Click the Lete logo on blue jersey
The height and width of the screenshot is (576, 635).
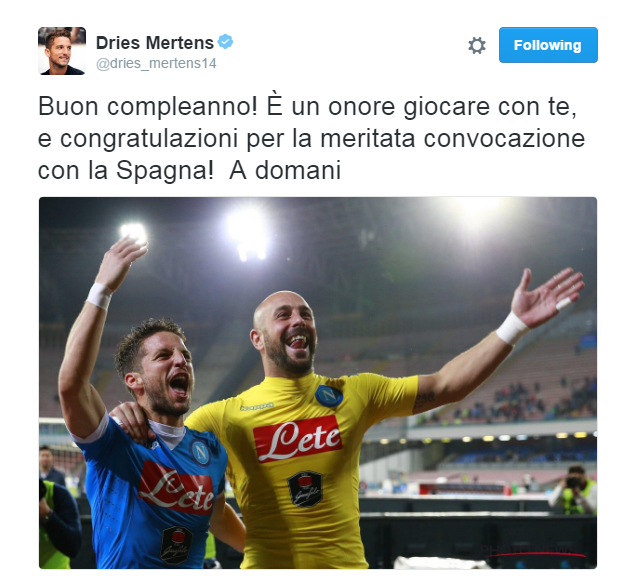[x=176, y=487]
